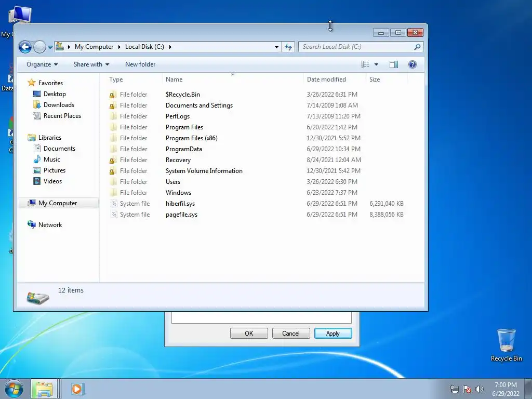The image size is (532, 399).
Task: Open Recent Places in the navigation pane
Action: click(62, 116)
